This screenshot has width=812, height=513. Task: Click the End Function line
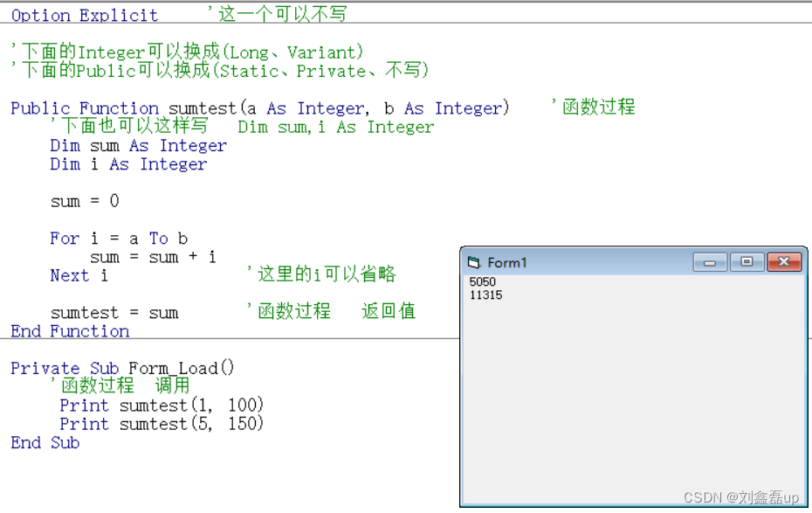(x=70, y=331)
